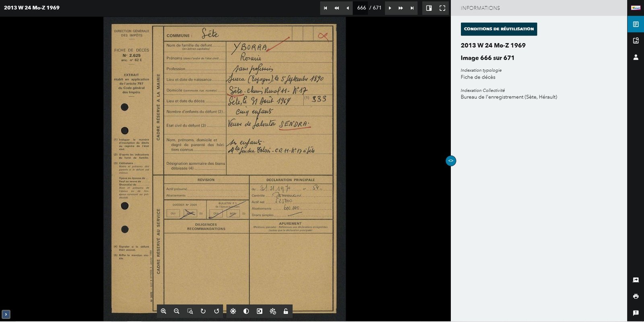This screenshot has width=644, height=322.
Task: Invert the image colors
Action: coord(260,311)
